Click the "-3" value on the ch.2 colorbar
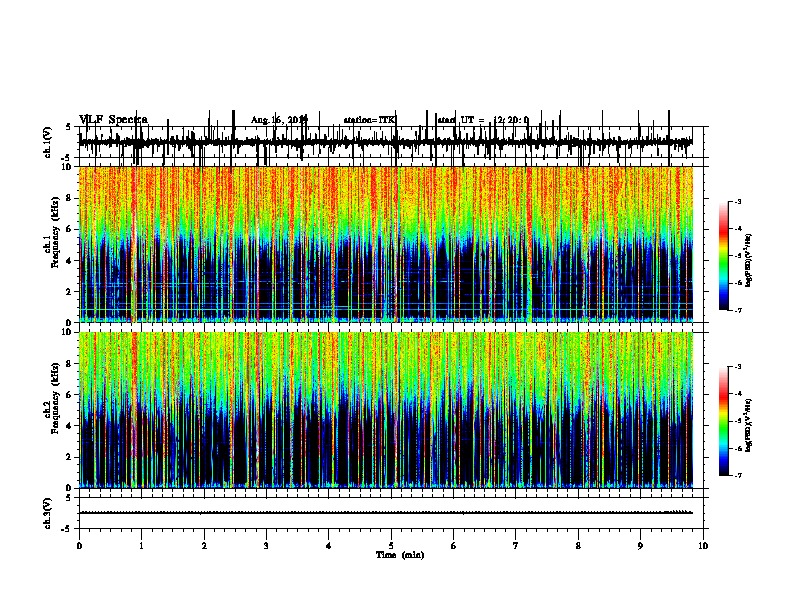The width and height of the screenshot is (792, 612). coord(738,367)
